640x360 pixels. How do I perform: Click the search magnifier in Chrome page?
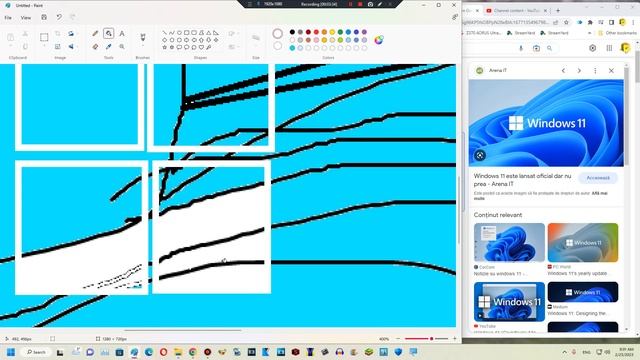(x=550, y=48)
